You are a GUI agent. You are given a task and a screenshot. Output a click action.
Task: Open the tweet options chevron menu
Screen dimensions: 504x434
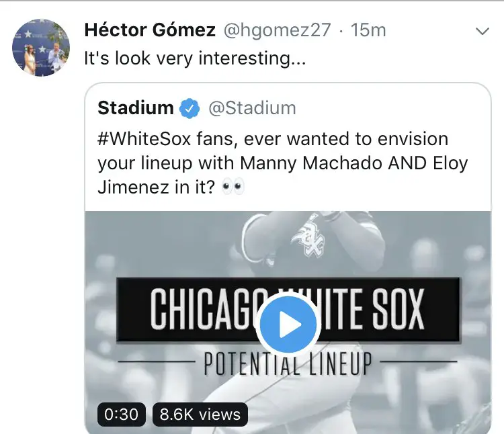point(482,32)
